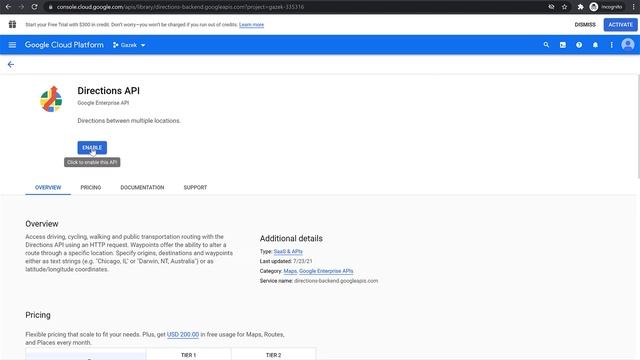Switch to the Pricing tab
Image resolution: width=640 pixels, height=360 pixels.
pyautogui.click(x=91, y=187)
